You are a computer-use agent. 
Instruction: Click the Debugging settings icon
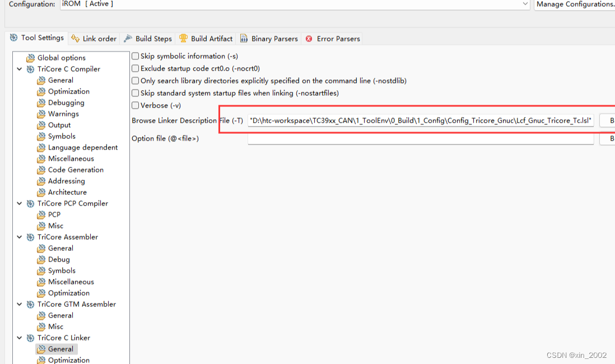click(x=41, y=103)
